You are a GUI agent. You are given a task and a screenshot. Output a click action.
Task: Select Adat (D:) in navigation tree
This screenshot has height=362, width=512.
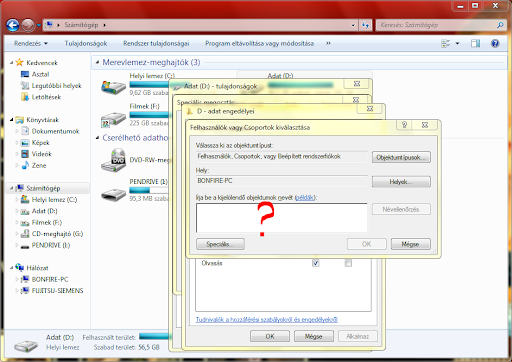coord(44,211)
